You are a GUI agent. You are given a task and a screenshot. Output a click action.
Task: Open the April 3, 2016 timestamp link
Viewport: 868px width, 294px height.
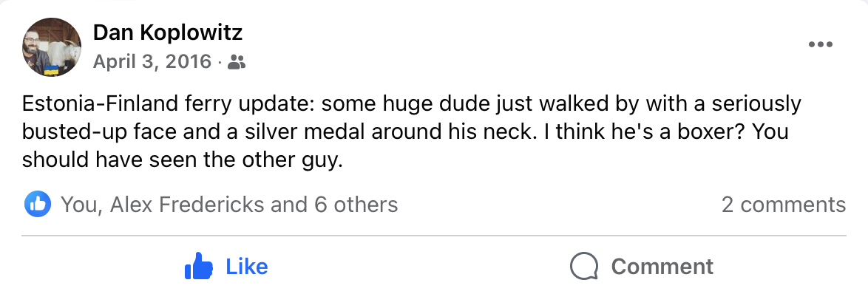pos(152,61)
